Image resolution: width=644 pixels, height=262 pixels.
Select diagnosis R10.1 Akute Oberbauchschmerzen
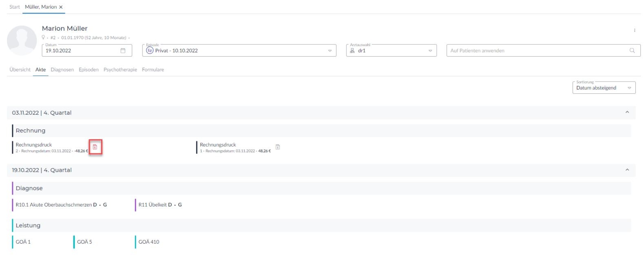pos(53,205)
